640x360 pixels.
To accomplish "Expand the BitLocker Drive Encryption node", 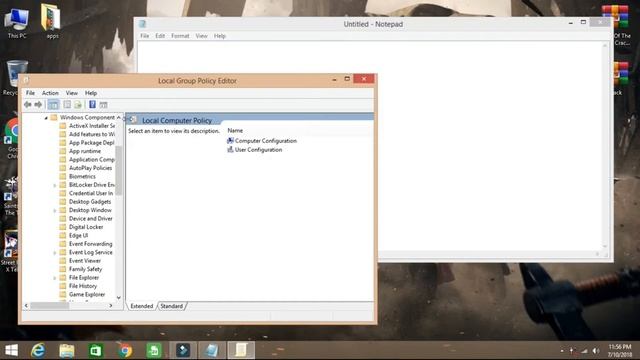I will 54,185.
